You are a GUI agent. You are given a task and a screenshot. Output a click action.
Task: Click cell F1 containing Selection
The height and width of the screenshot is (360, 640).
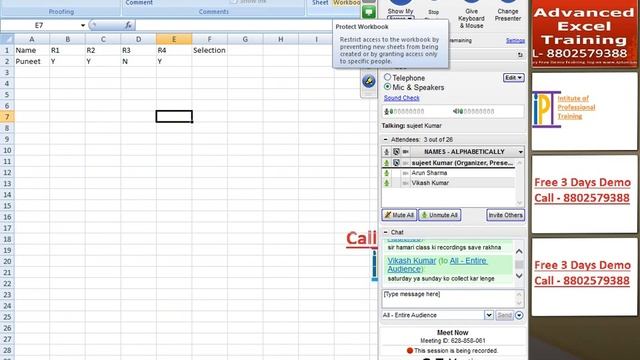(209, 50)
